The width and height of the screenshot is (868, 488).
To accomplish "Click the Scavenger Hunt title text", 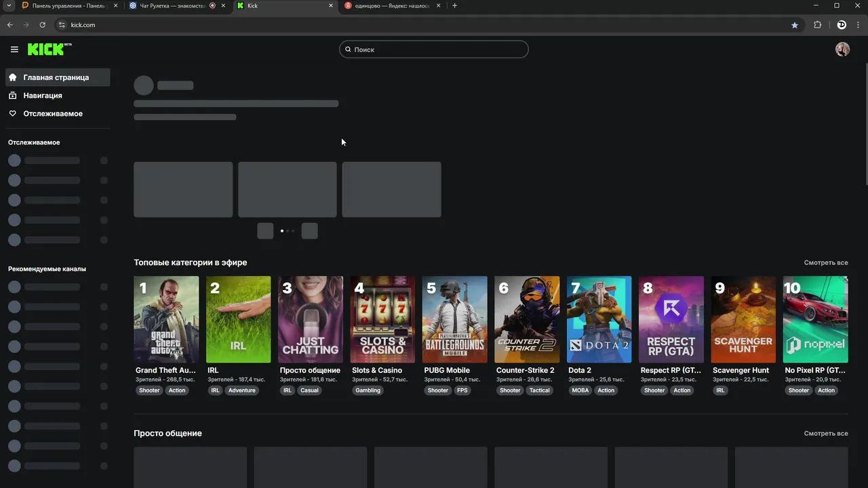I will pos(741,370).
